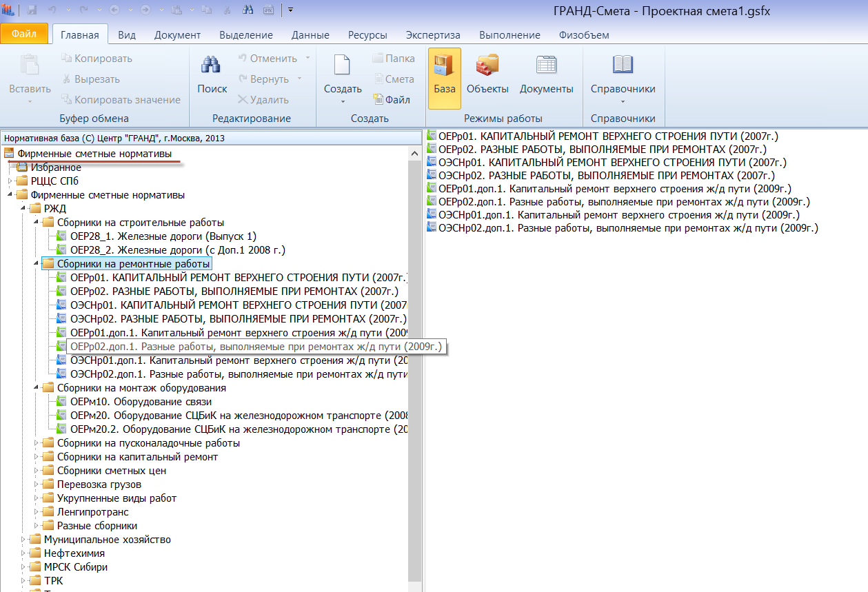Screen dimensions: 868x592
Task: Switch to the Ресурсы tab
Action: click(367, 35)
